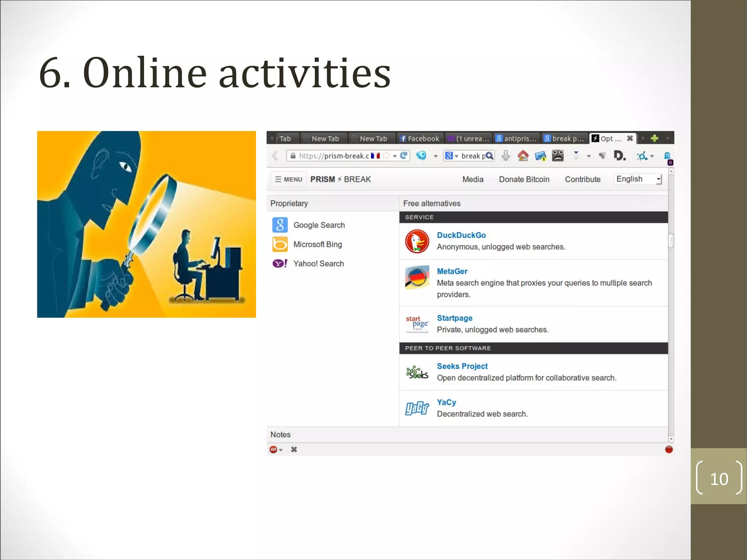Click the Microsoft Bing icon
The height and width of the screenshot is (560, 747).
(x=280, y=244)
